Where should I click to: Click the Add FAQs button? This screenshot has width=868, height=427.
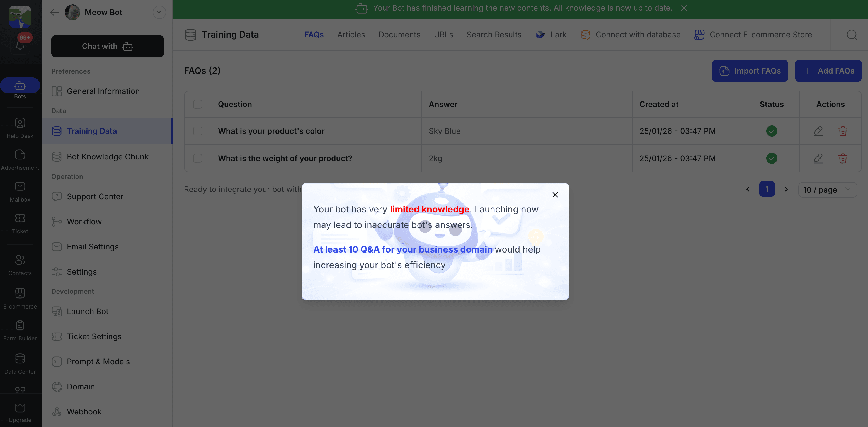[x=828, y=71]
